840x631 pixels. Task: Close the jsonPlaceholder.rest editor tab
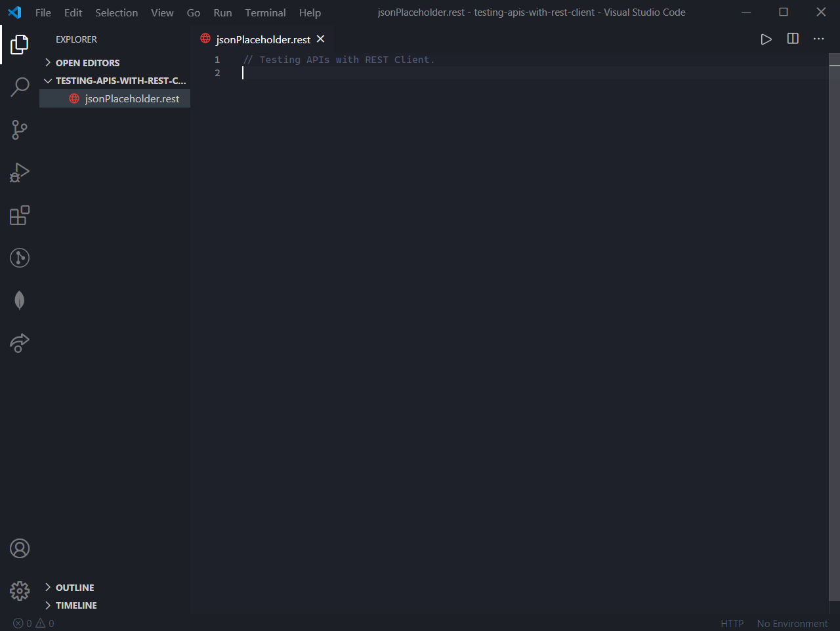[320, 39]
